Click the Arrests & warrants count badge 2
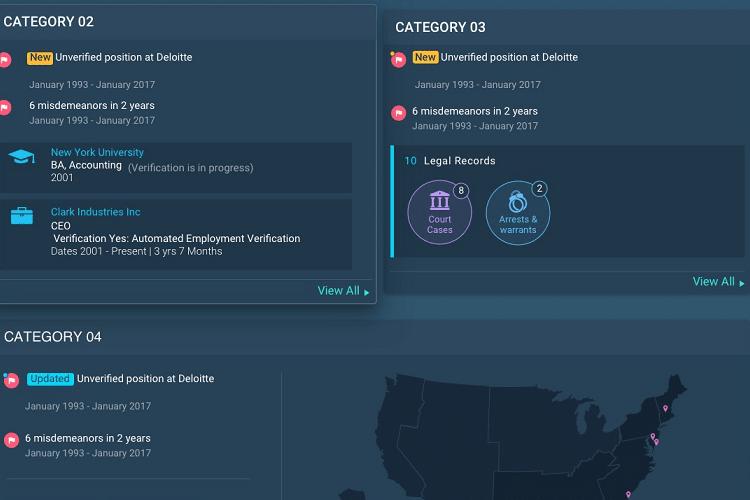Image resolution: width=750 pixels, height=500 pixels. (539, 189)
